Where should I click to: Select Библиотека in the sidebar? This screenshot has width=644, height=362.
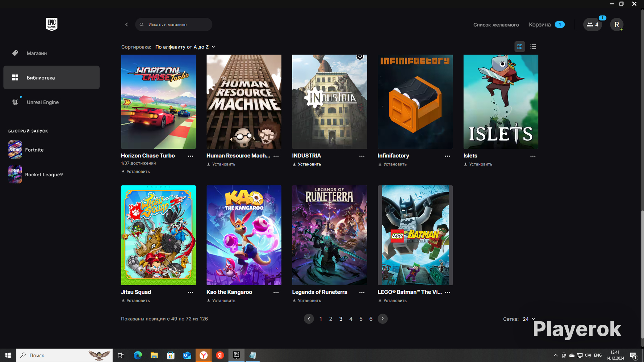click(x=51, y=77)
